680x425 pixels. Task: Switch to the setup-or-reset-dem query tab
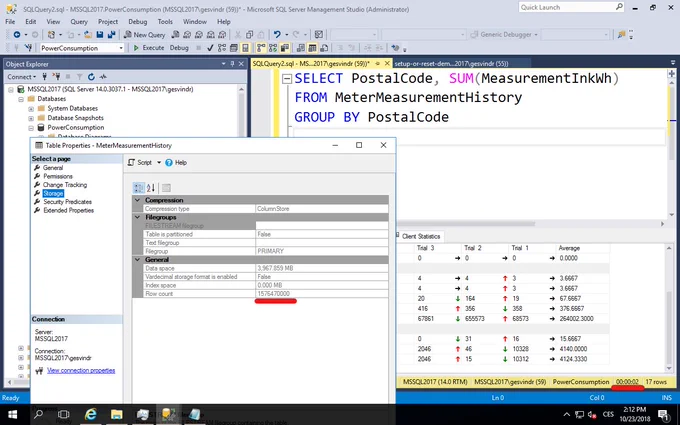pyautogui.click(x=451, y=63)
